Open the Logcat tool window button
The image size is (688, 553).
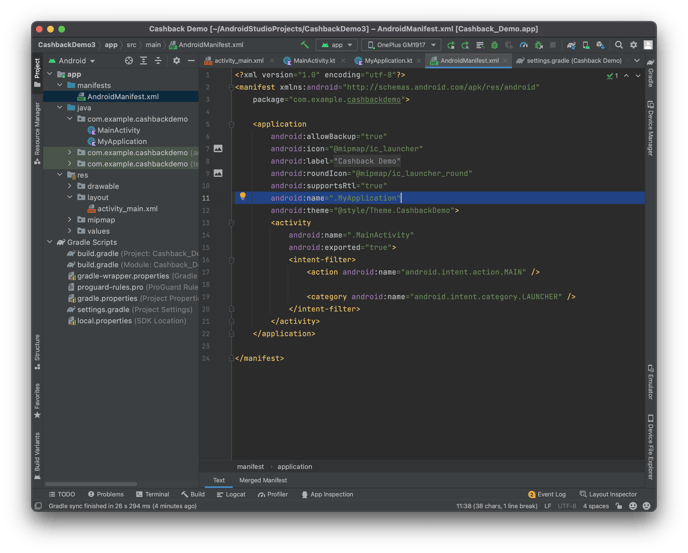click(x=230, y=494)
